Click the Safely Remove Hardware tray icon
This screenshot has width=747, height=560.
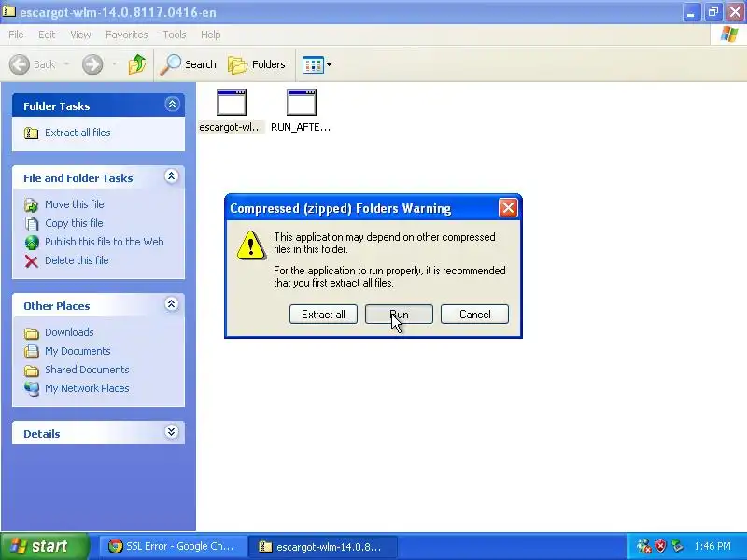point(677,546)
